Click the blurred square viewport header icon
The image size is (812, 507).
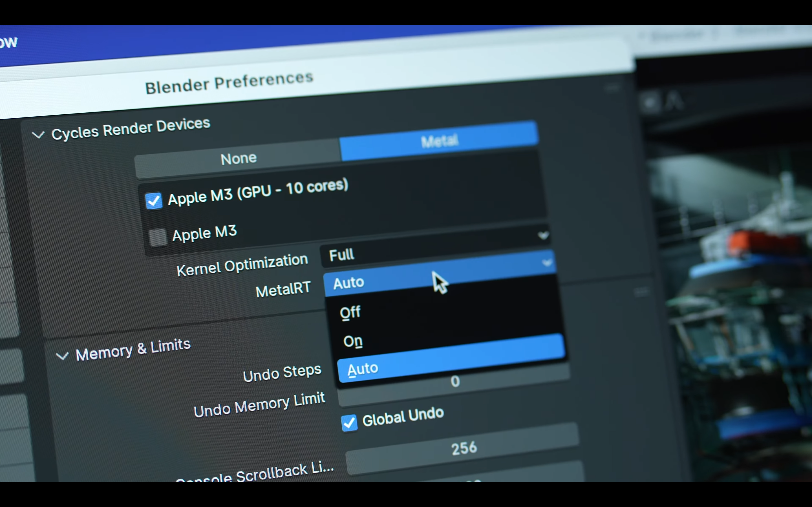[x=650, y=103]
